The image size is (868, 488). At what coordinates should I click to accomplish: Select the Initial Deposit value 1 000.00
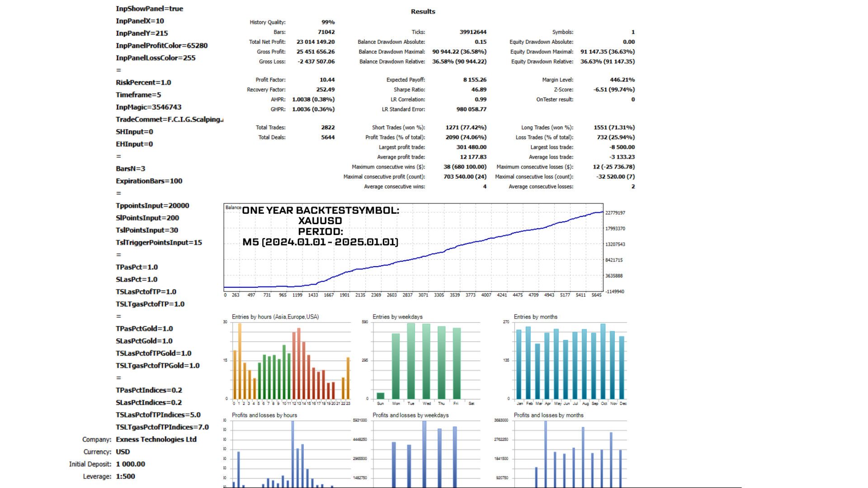pos(130,464)
